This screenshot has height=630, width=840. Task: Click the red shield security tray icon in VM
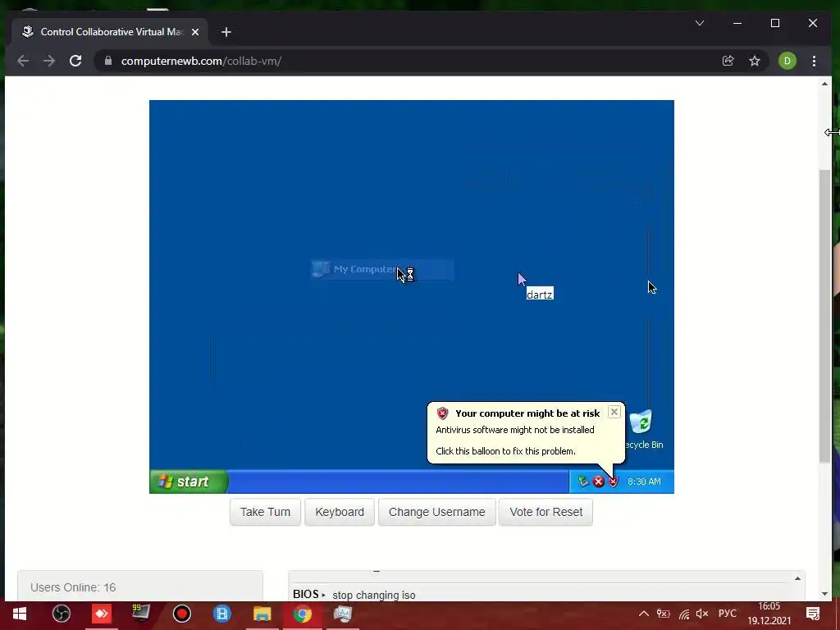[x=614, y=482]
